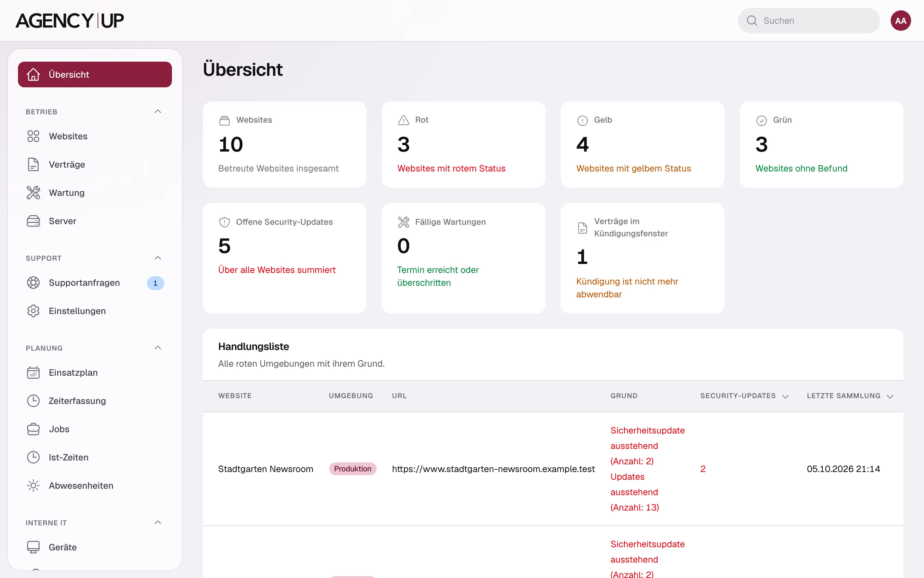This screenshot has width=924, height=578.
Task: Click the shield icon on Offene Security-Updates card
Action: point(225,222)
